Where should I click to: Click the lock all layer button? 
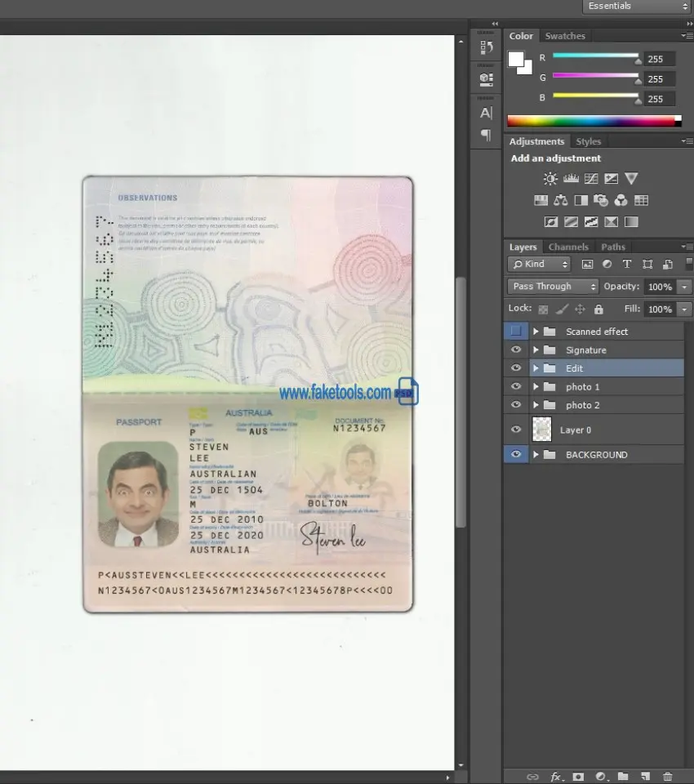598,310
